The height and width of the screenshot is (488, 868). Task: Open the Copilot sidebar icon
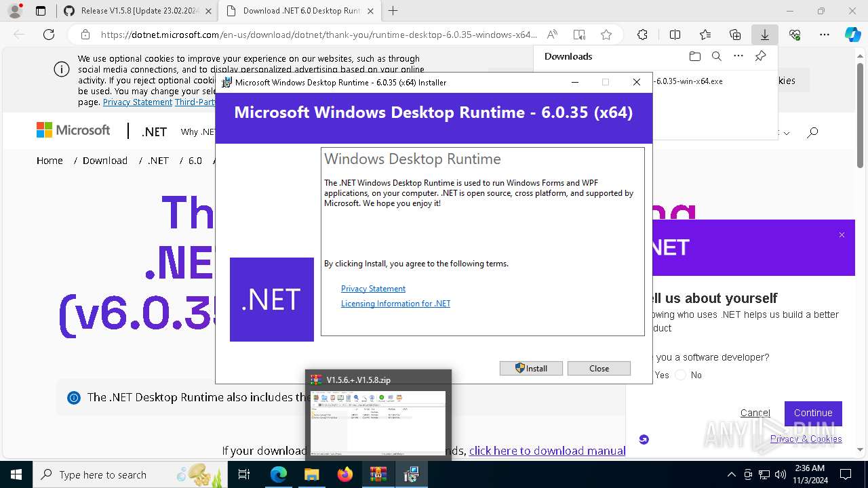coord(852,35)
